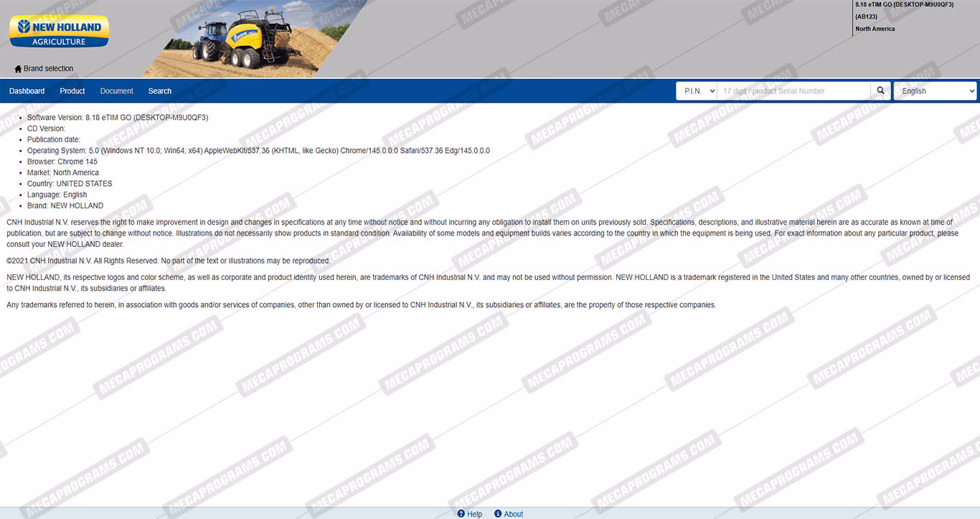
Task: Click the New Holland Agriculture logo
Action: coord(59,32)
